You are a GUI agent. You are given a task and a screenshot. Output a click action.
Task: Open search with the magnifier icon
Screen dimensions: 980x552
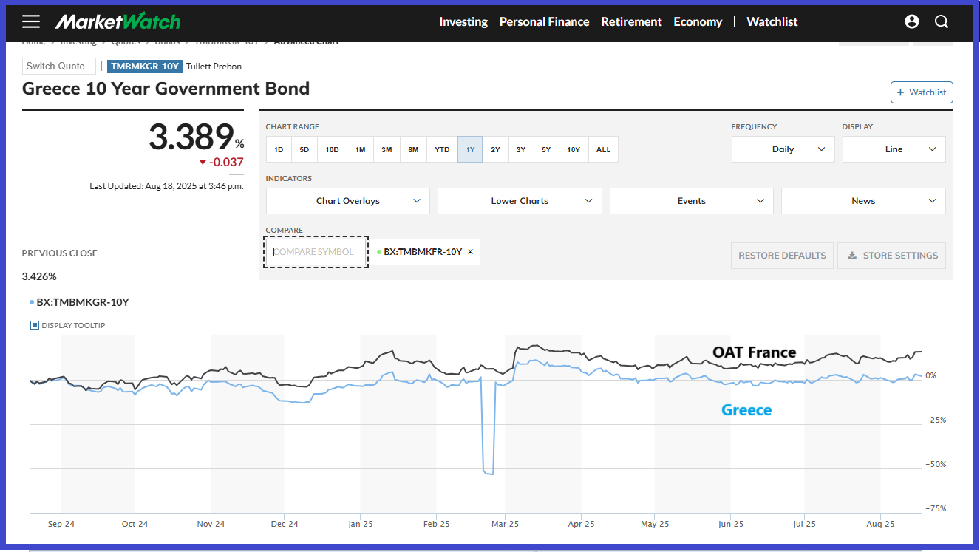[942, 21]
